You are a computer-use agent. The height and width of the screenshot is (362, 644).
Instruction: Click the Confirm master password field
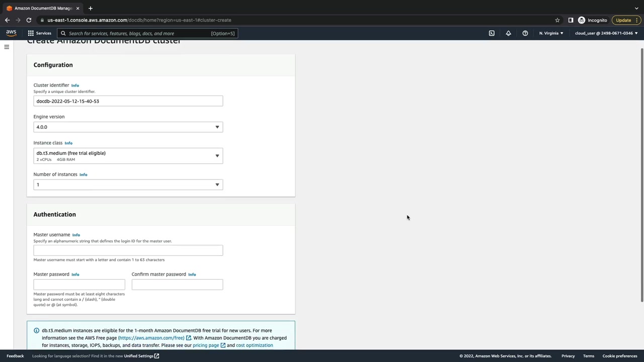coord(177,285)
